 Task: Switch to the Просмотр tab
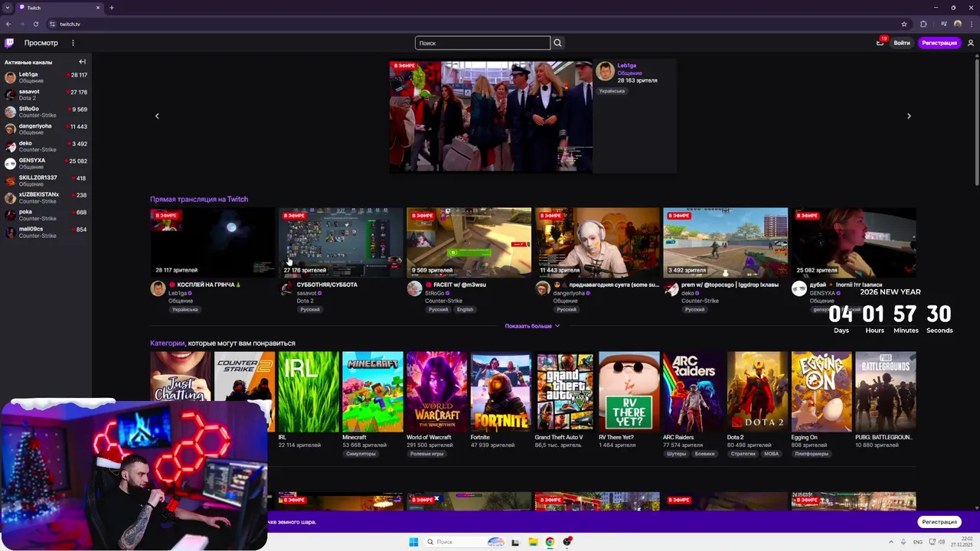[41, 43]
